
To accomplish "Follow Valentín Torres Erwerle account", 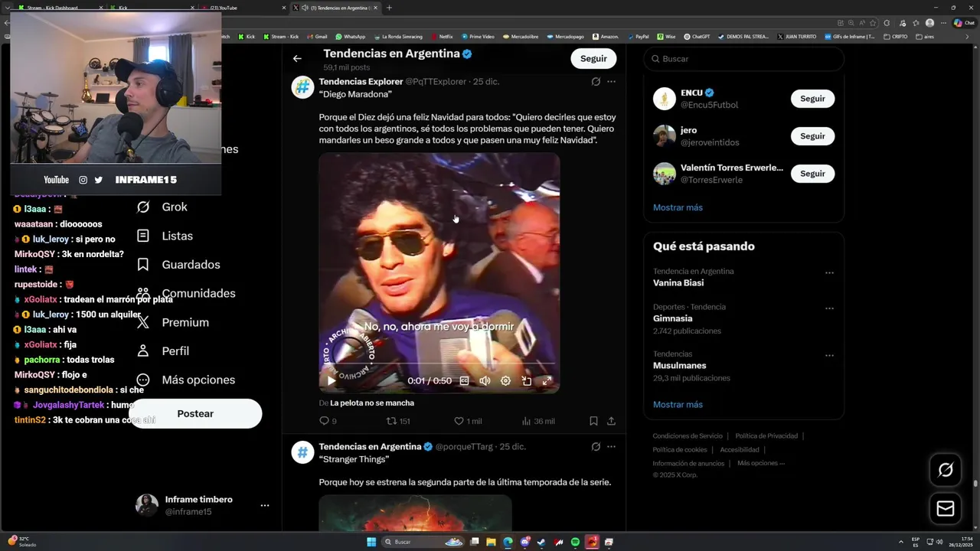I will 812,174.
